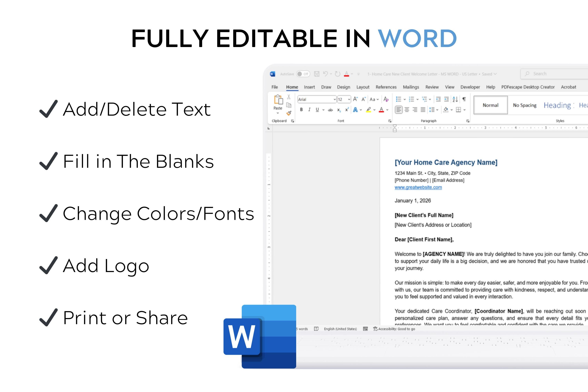Apply a multilevel list
Viewport: 588px width, 392px height.
(424, 99)
